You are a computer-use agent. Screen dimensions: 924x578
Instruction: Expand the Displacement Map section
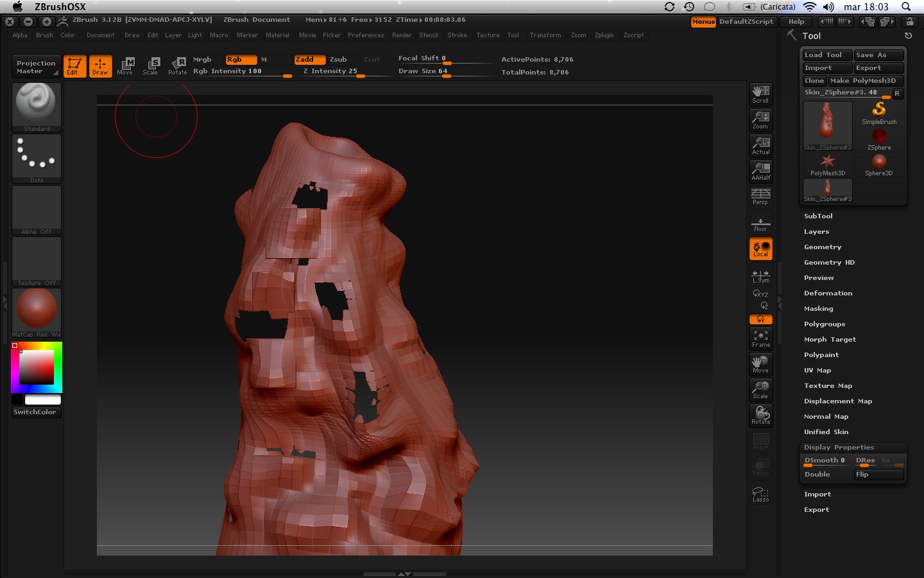click(x=837, y=401)
